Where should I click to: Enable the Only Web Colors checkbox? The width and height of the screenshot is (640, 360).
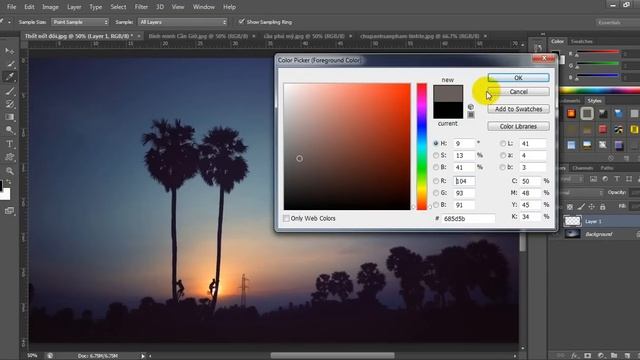coord(287,218)
